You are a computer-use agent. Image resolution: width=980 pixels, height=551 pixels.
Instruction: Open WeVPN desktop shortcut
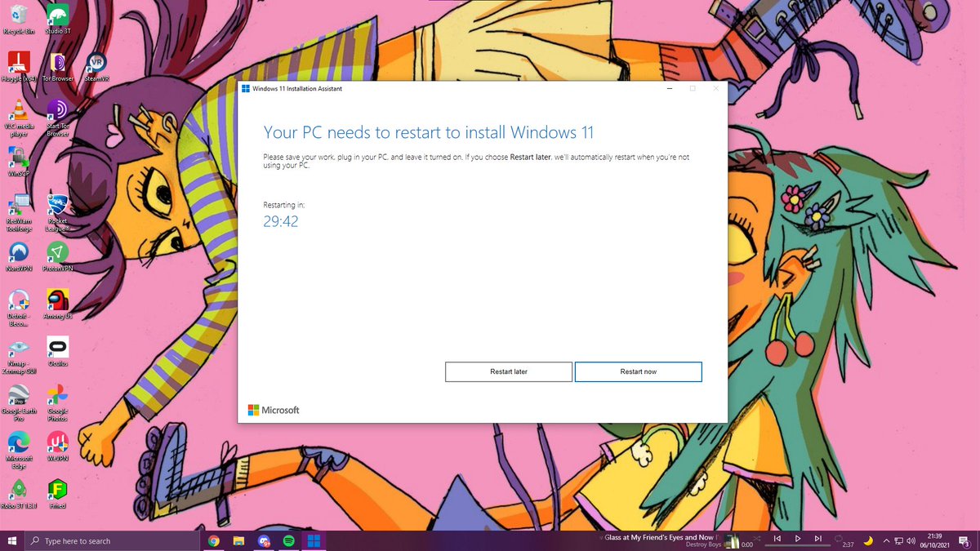tap(57, 446)
